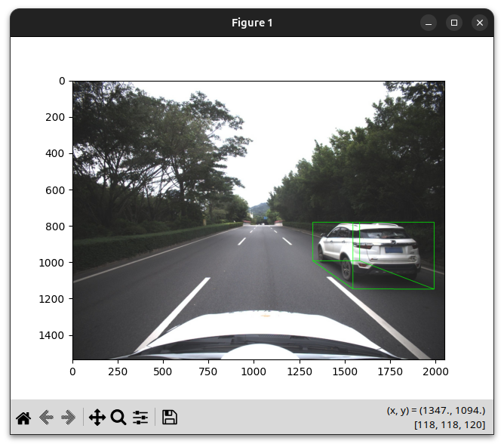The height and width of the screenshot is (447, 504).
Task: Activate the Pan axes tool
Action: pyautogui.click(x=97, y=418)
